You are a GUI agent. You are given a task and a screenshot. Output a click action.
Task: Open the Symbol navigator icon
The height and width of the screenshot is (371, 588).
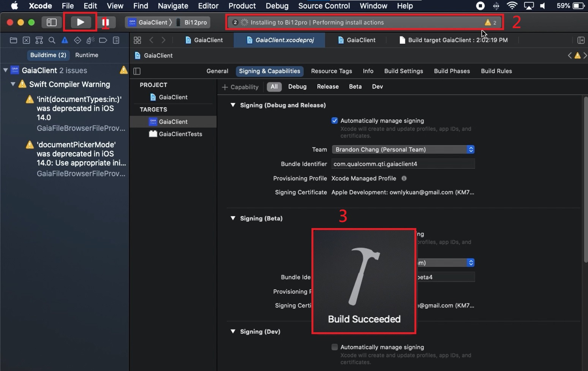click(x=39, y=40)
